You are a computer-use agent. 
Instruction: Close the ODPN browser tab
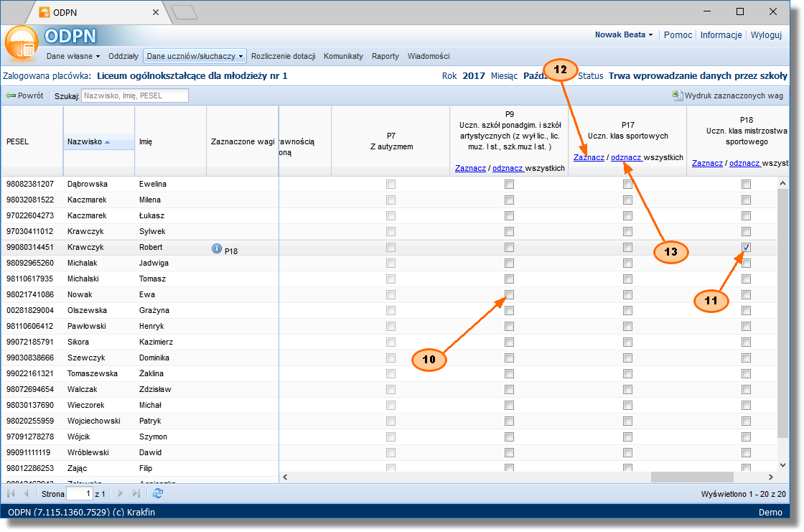[155, 12]
